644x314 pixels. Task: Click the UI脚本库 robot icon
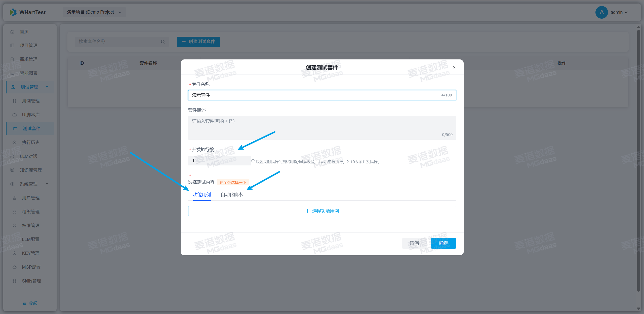15,115
